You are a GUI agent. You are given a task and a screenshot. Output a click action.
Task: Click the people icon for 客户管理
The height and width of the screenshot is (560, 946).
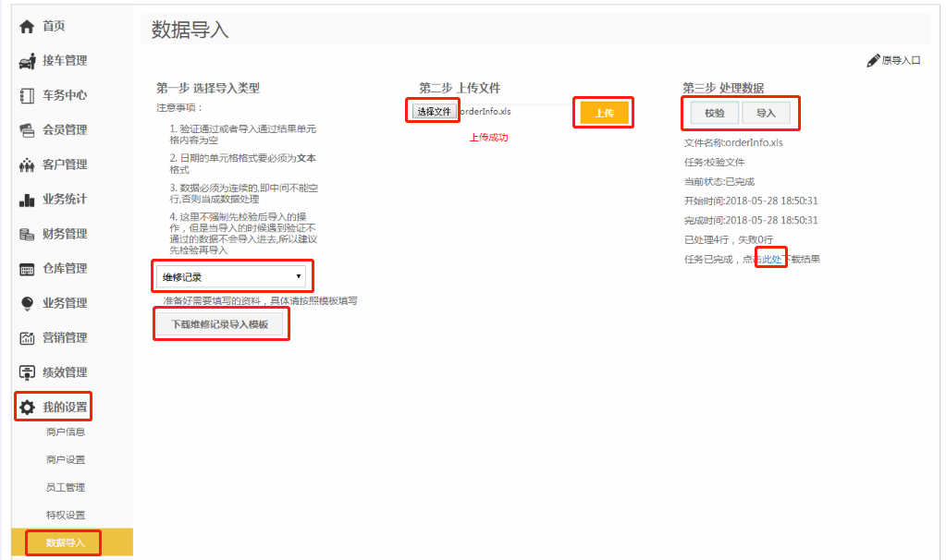[x=27, y=164]
